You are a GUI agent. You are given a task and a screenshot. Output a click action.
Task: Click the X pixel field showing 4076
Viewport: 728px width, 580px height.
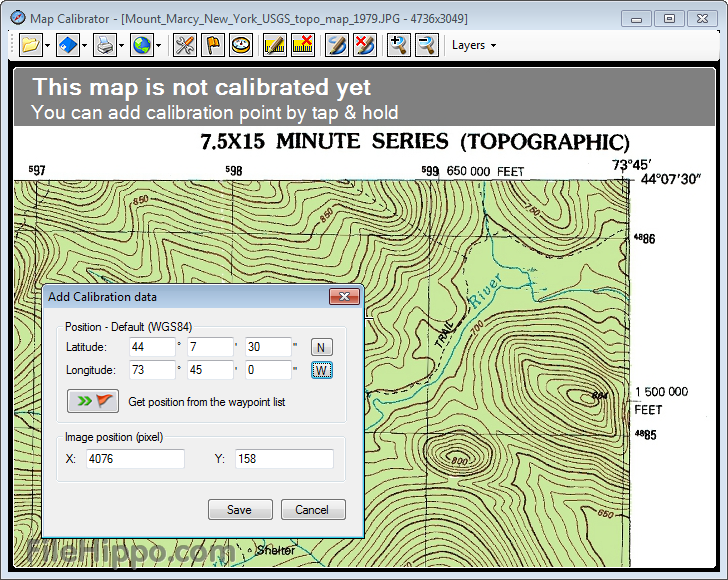[x=135, y=459]
